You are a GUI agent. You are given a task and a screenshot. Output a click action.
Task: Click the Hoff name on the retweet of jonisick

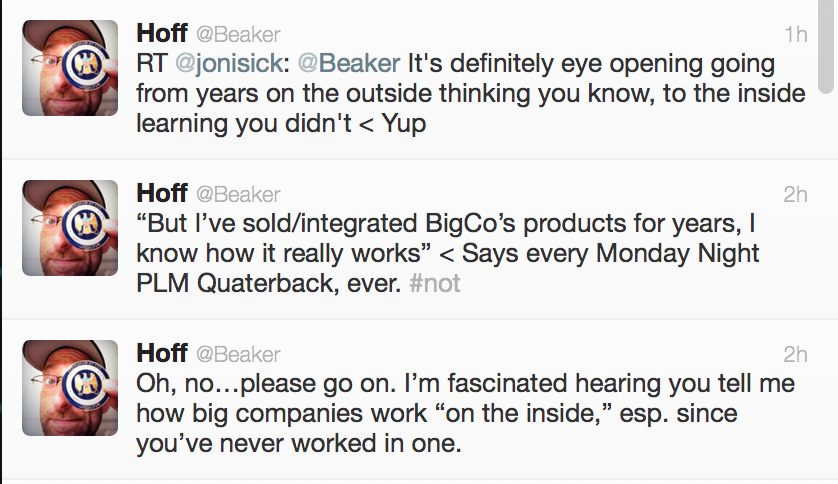coord(162,33)
